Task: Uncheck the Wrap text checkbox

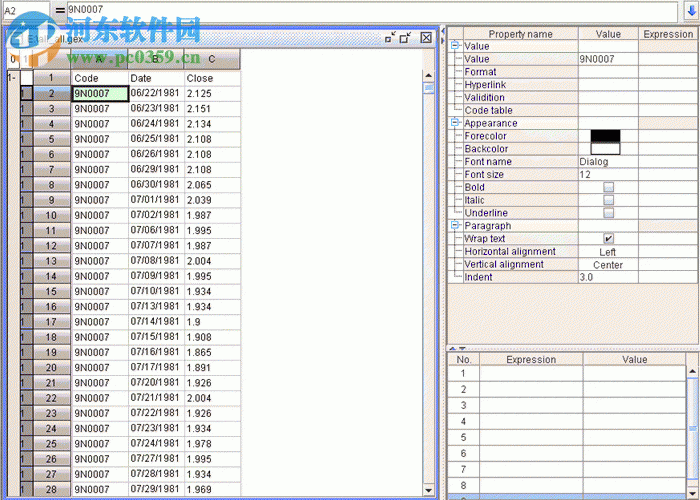Action: click(x=608, y=239)
